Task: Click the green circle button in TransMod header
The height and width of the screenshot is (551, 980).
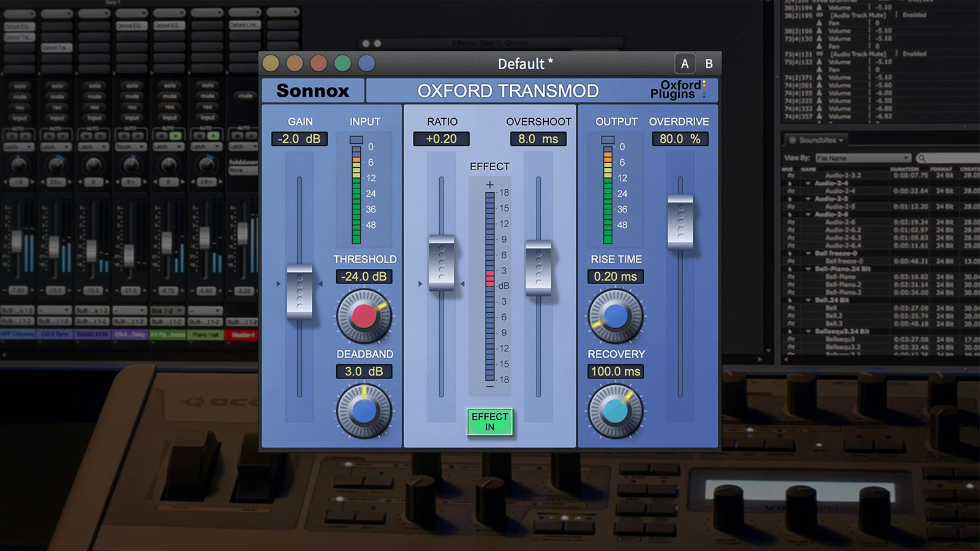Action: tap(342, 63)
